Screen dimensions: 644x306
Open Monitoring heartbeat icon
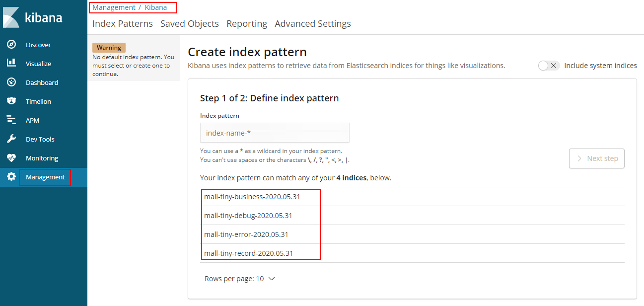point(11,158)
